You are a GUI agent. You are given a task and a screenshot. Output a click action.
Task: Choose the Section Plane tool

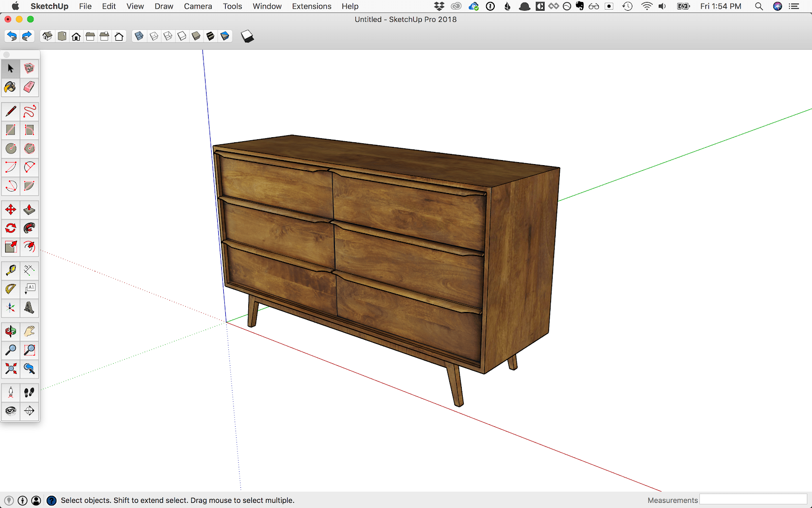pyautogui.click(x=29, y=411)
